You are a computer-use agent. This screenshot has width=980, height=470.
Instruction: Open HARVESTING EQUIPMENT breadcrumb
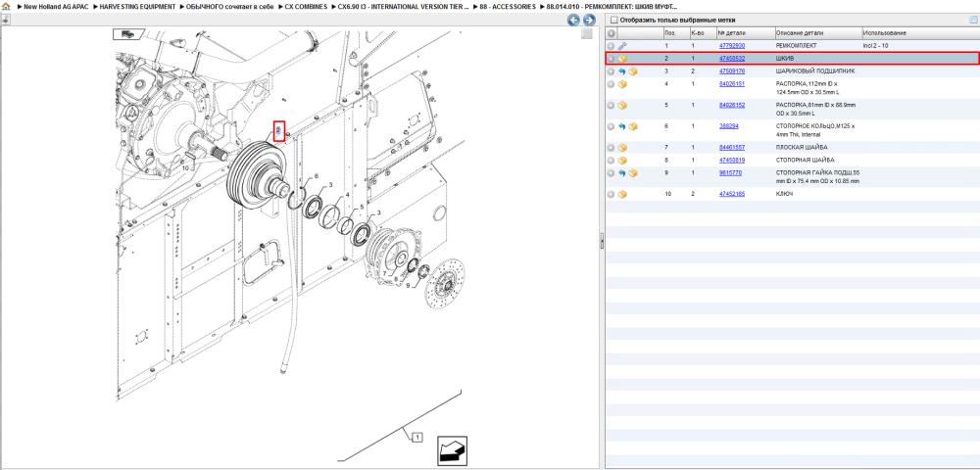pyautogui.click(x=135, y=6)
